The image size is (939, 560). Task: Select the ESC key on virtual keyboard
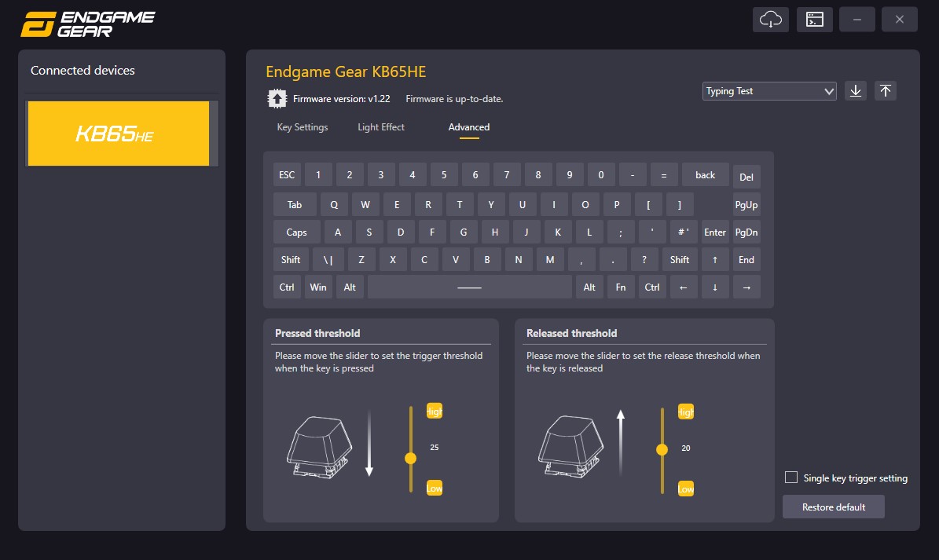click(287, 174)
